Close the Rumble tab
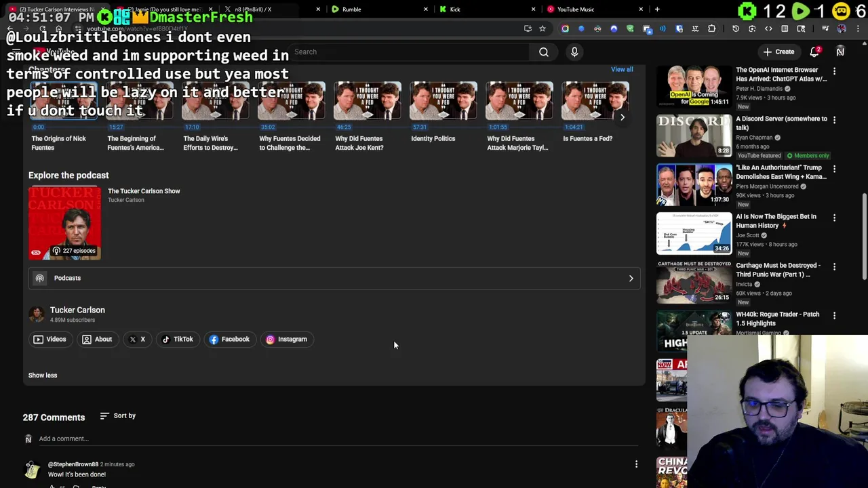 426,9
